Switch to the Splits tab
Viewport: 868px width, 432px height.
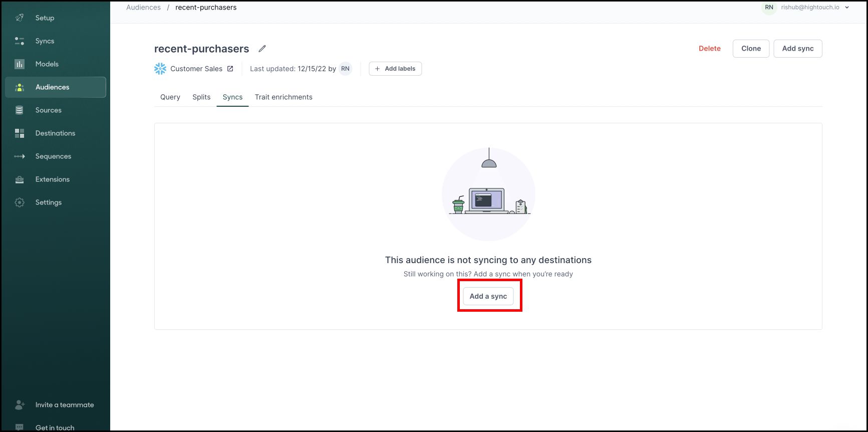tap(201, 97)
